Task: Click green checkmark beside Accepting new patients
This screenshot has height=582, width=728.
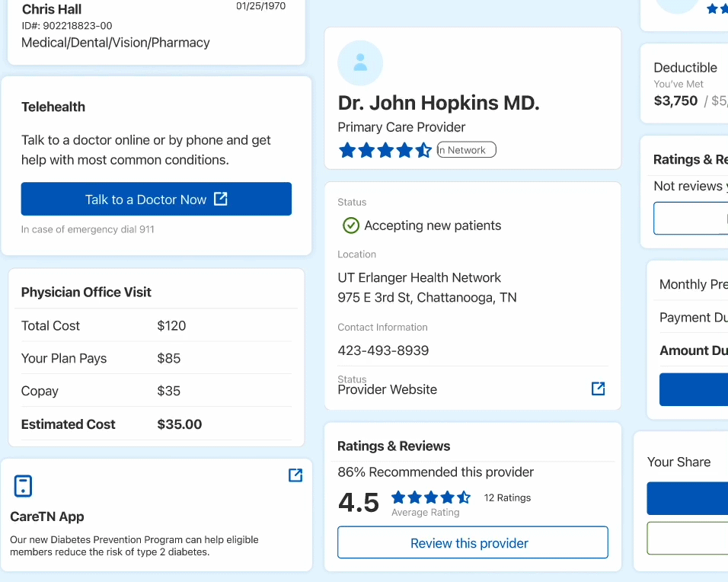Action: tap(350, 225)
